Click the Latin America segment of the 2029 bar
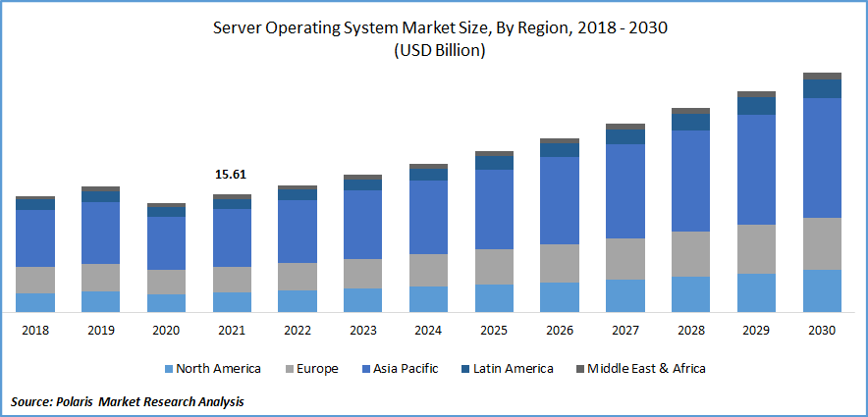 pyautogui.click(x=757, y=106)
